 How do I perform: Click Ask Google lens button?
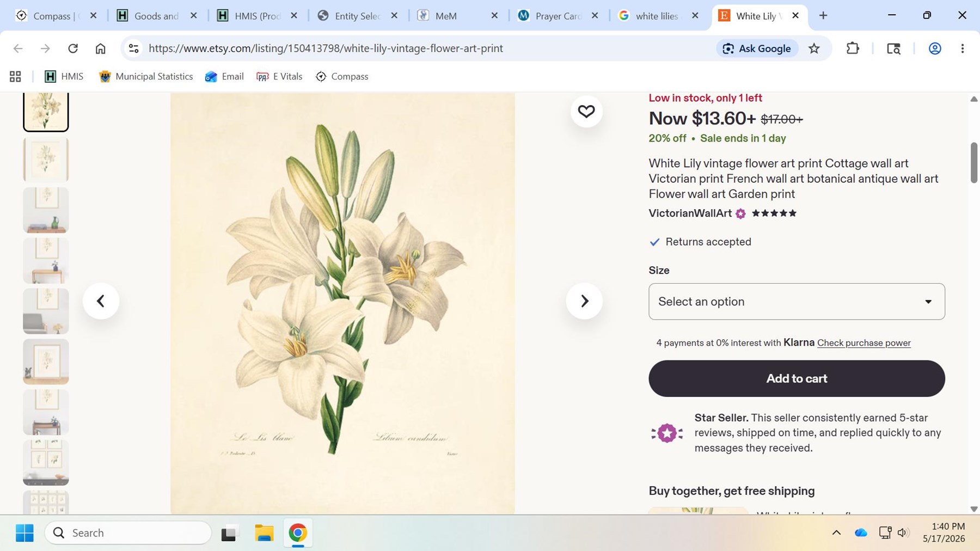pyautogui.click(x=757, y=48)
